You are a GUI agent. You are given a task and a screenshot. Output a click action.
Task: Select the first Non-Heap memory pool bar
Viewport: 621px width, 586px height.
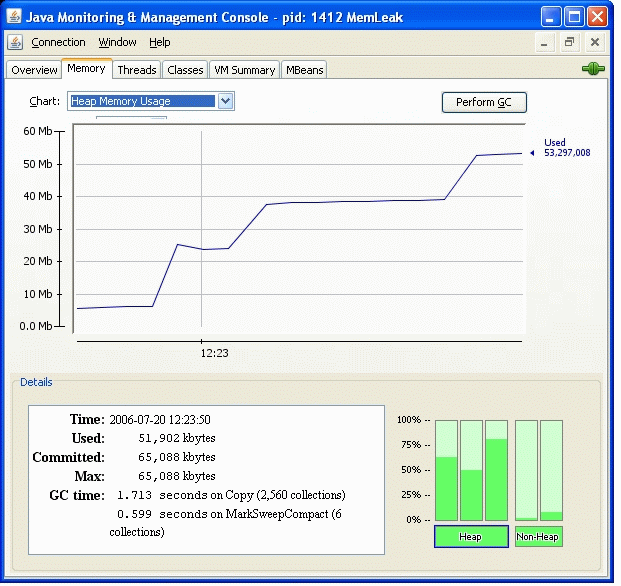[526, 470]
